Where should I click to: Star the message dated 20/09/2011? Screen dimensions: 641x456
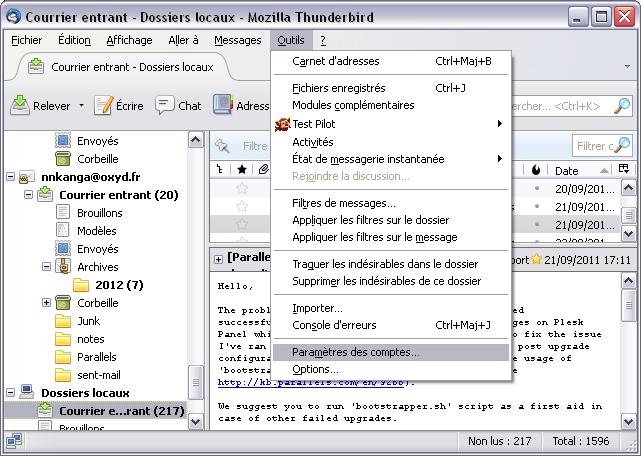[242, 188]
